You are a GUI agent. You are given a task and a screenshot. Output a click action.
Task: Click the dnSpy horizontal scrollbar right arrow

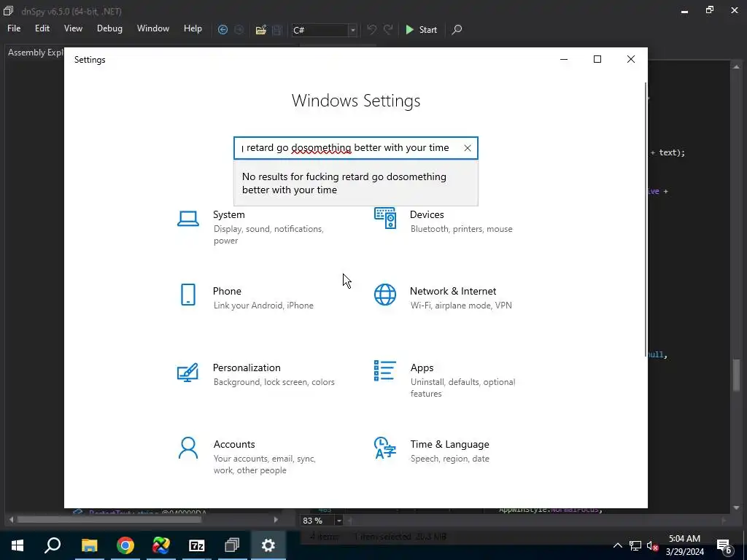tap(276, 520)
